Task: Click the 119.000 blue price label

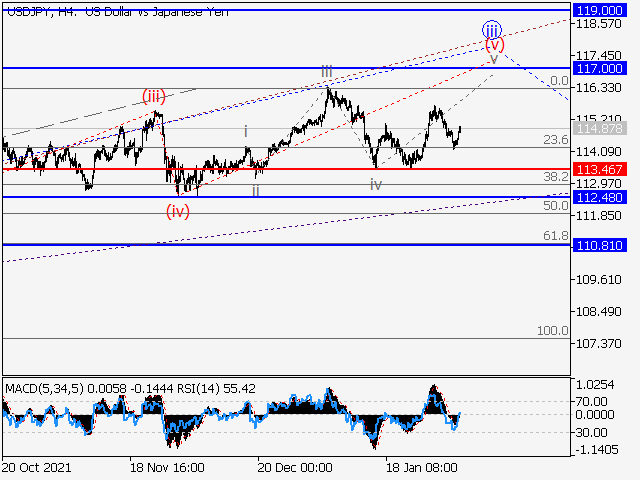Action: click(x=599, y=10)
